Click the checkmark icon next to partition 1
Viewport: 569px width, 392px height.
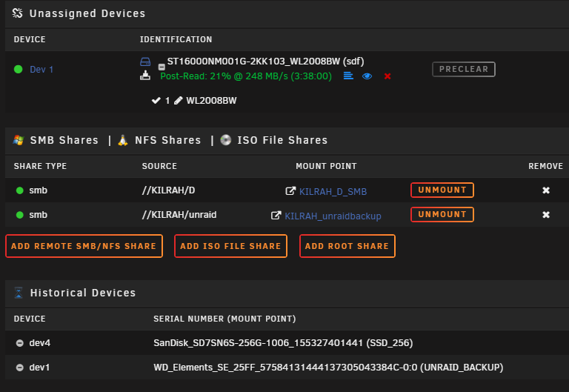(x=156, y=101)
